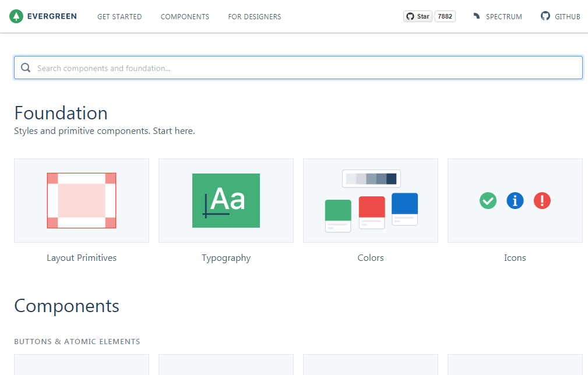Click the Evergreen tree logo icon

[16, 16]
